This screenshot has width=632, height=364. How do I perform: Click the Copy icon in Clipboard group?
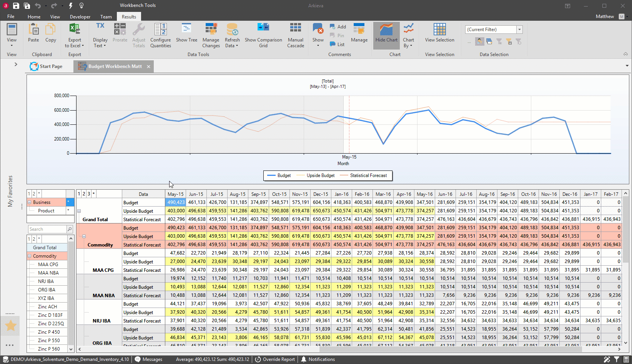[x=51, y=30]
